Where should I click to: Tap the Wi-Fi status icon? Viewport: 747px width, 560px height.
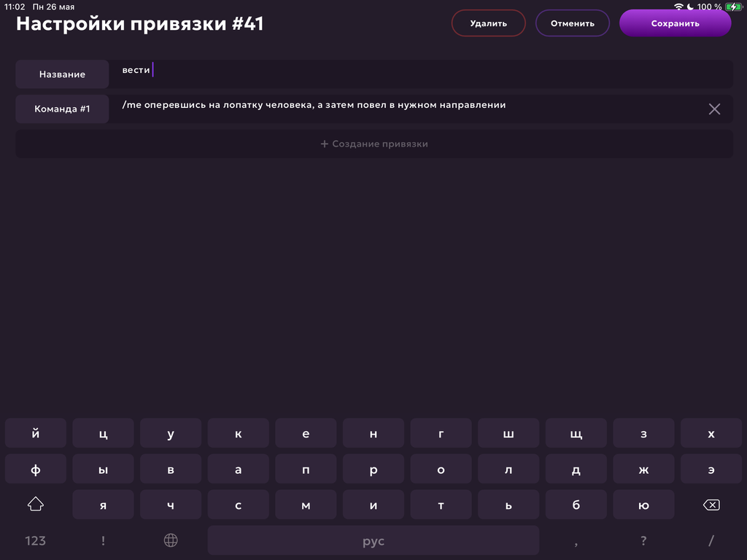pos(678,7)
